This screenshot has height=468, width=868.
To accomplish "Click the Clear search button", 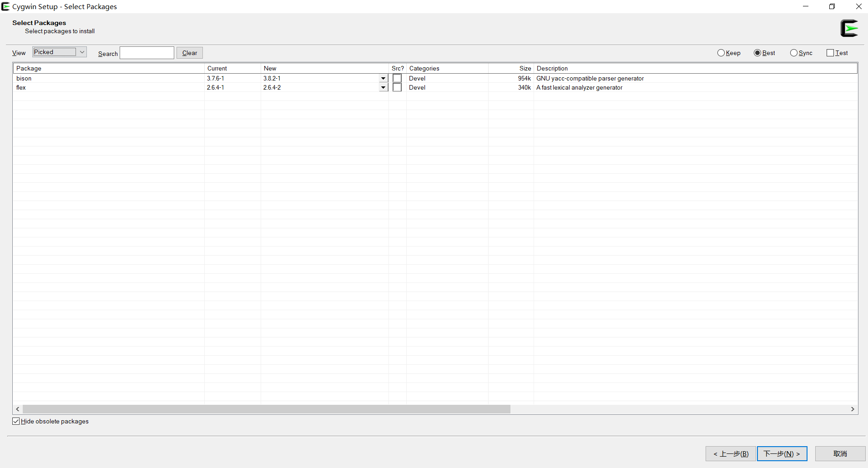I will [x=190, y=53].
